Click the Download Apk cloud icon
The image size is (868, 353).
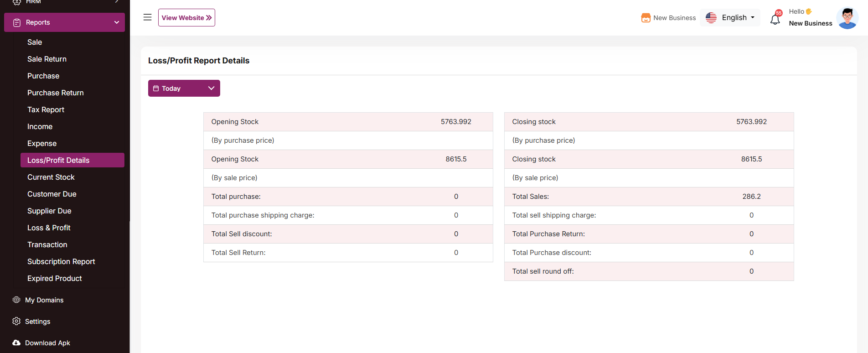[x=16, y=343]
